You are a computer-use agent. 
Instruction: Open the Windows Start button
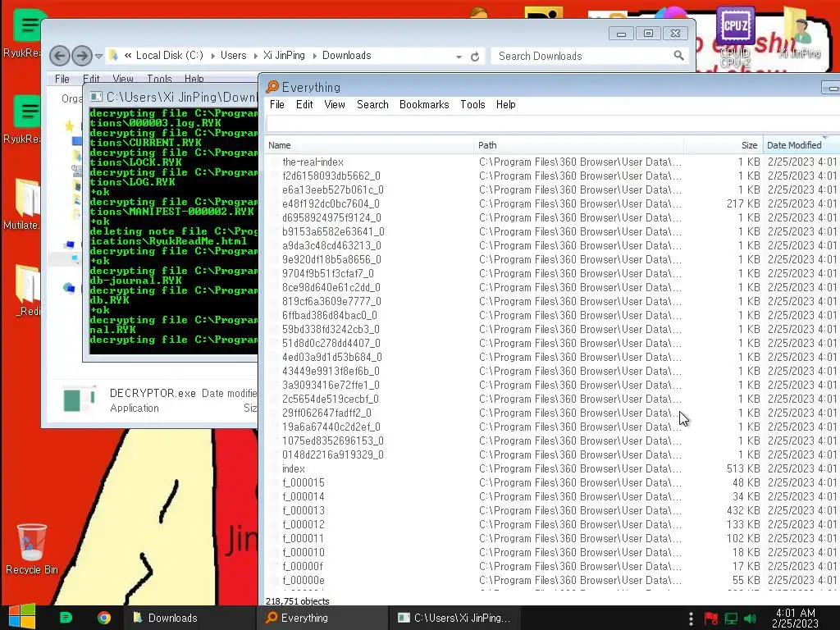21,617
